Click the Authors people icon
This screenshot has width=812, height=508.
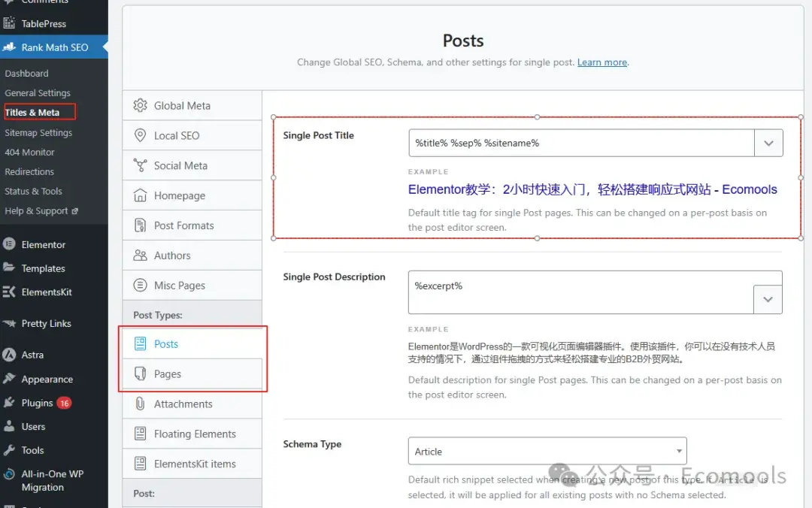click(140, 256)
